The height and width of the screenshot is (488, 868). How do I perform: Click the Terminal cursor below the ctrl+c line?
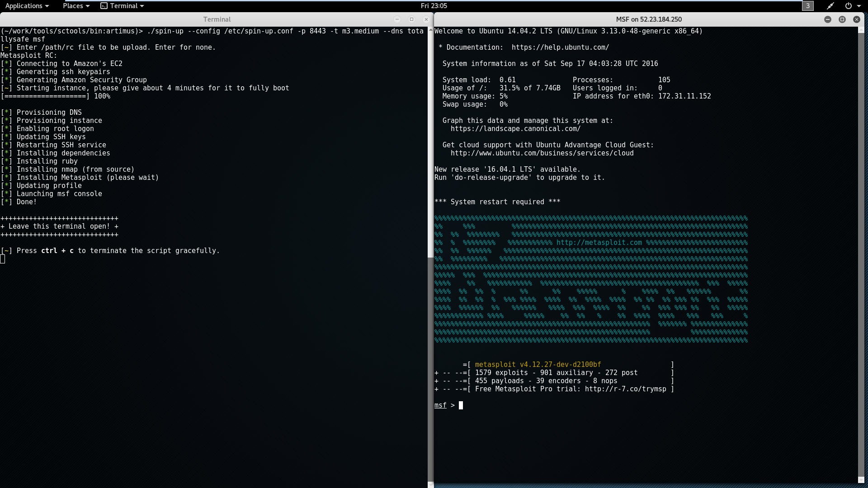(x=3, y=259)
